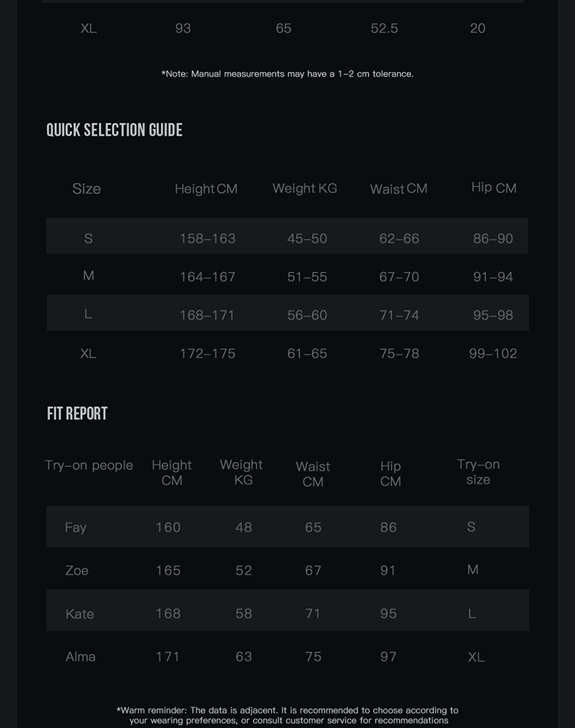Click the 99–102 hip range cell
Screen dimensions: 575x728
tap(493, 353)
